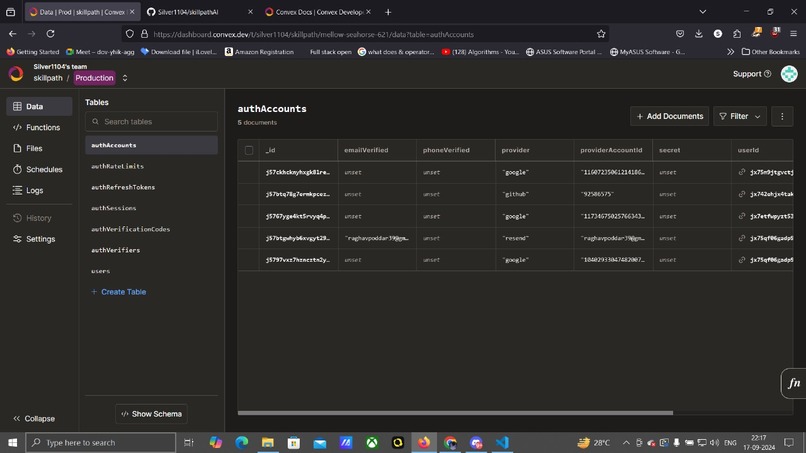Open the Schedules section in sidebar
Screen dimensions: 806x453
click(39, 169)
